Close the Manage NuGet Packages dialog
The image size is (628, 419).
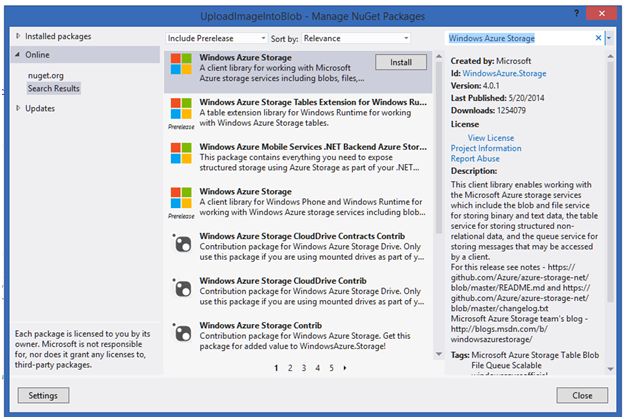(582, 395)
